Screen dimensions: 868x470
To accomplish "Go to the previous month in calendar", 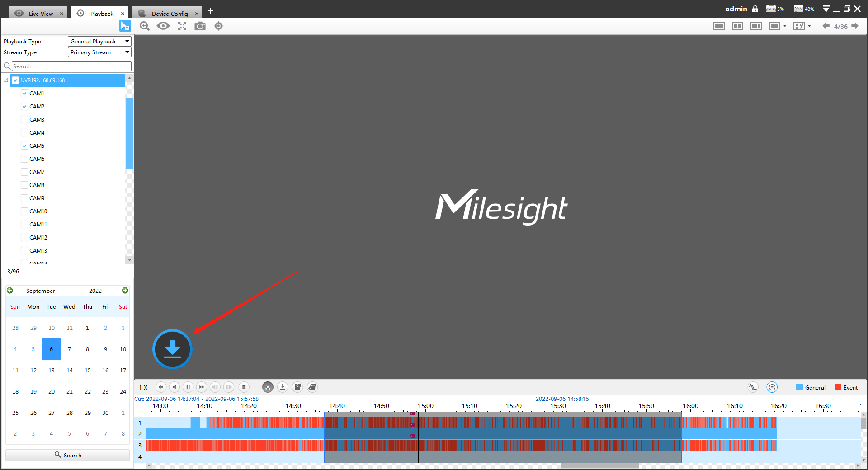I will (10, 290).
